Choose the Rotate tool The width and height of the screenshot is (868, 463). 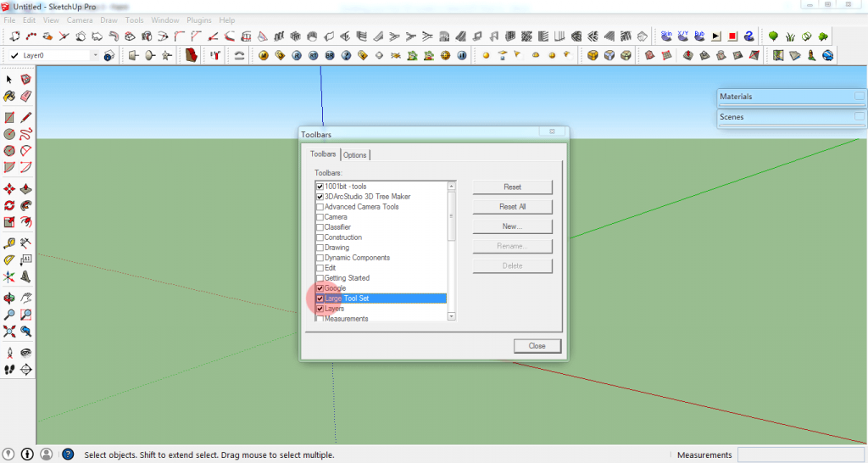[x=9, y=205]
